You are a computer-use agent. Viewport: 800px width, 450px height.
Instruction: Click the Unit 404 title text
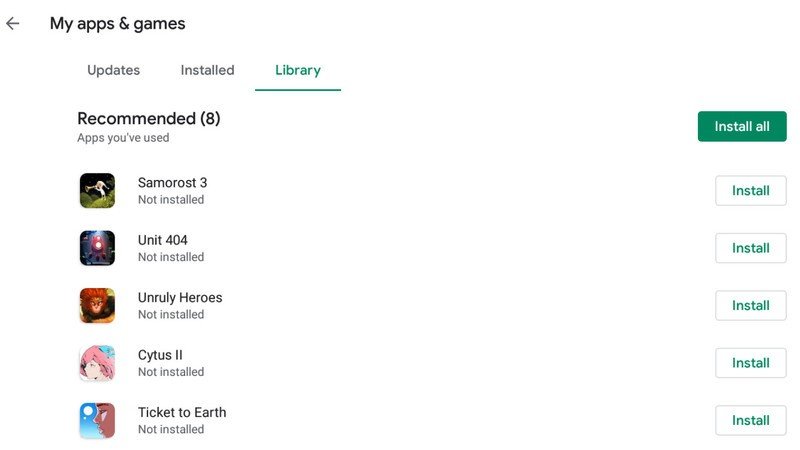click(162, 240)
